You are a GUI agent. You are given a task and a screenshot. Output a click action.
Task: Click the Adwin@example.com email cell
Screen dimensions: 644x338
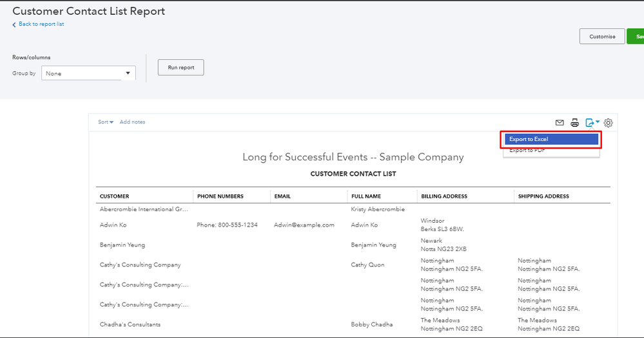point(304,225)
